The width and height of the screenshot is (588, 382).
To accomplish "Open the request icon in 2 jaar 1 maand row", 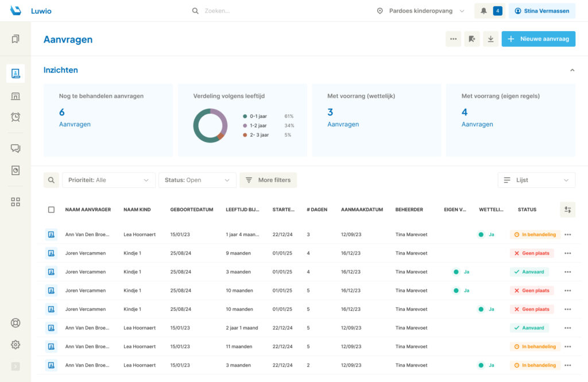I will [51, 328].
